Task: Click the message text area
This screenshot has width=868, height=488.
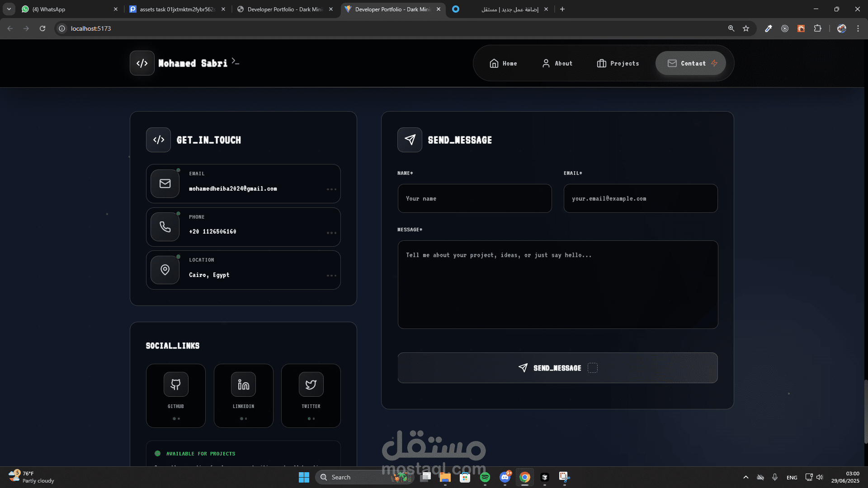Action: pyautogui.click(x=557, y=285)
